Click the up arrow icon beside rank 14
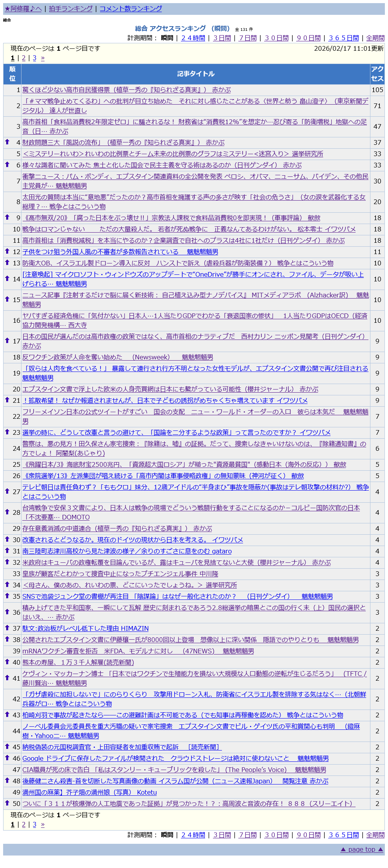Image resolution: width=388 pixels, height=868 pixels. pyautogui.click(x=7, y=278)
